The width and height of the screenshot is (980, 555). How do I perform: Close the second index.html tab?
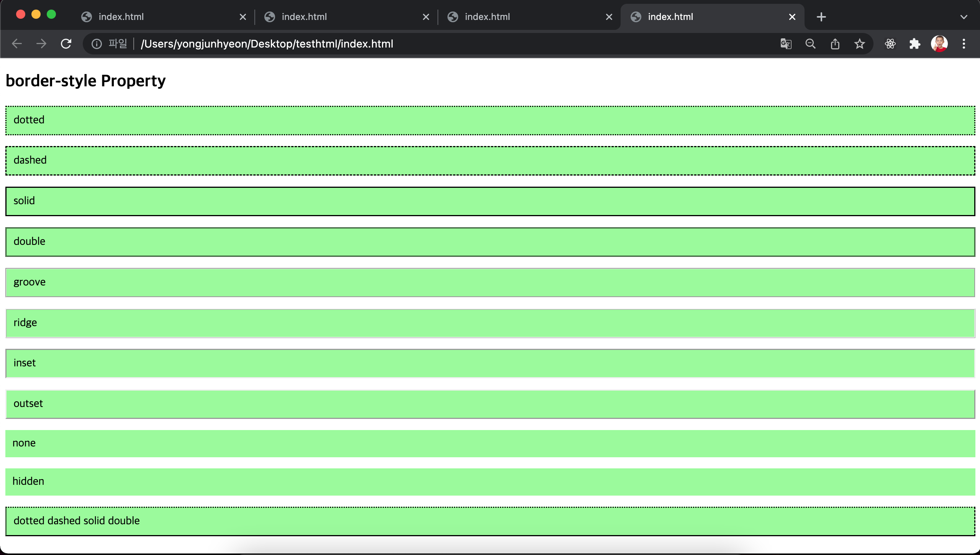[426, 17]
